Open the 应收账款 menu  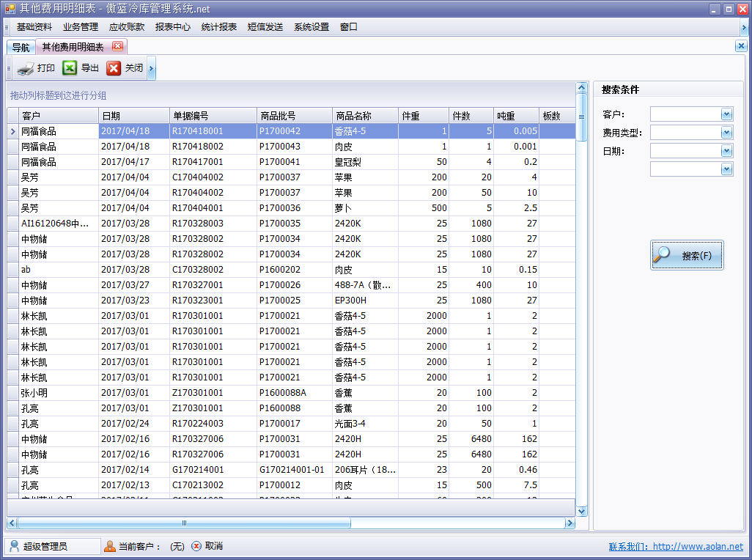127,27
